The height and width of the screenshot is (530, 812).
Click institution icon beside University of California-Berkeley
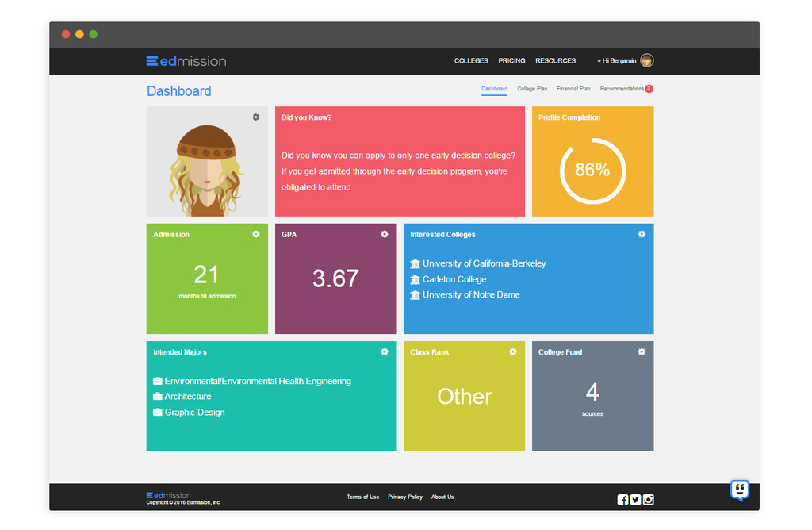pos(415,263)
